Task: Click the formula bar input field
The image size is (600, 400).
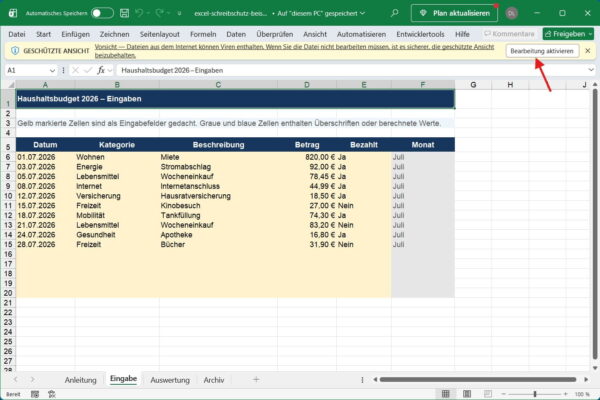Action: pos(352,70)
